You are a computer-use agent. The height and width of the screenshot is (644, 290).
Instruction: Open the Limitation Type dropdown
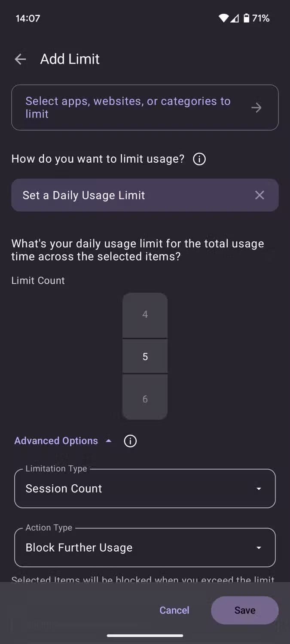(144, 489)
